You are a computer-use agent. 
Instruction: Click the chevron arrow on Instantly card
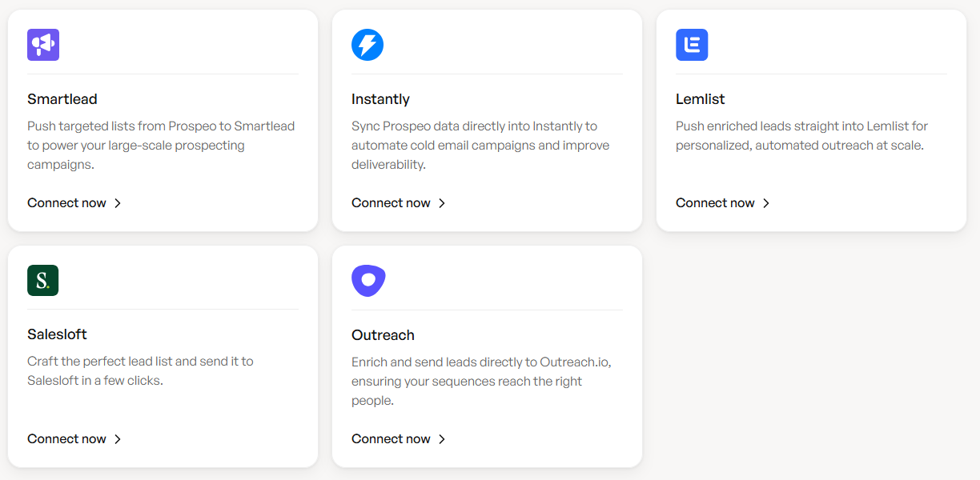tap(442, 203)
